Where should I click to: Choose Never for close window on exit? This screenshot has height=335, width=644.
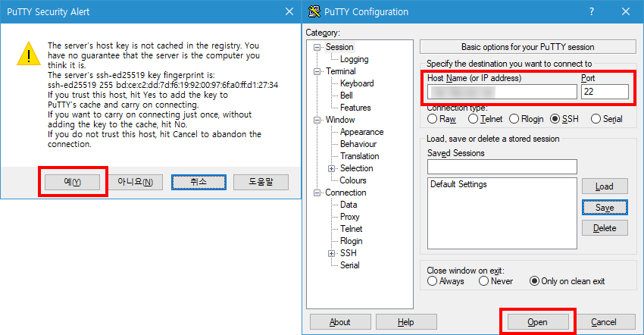[x=496, y=281]
